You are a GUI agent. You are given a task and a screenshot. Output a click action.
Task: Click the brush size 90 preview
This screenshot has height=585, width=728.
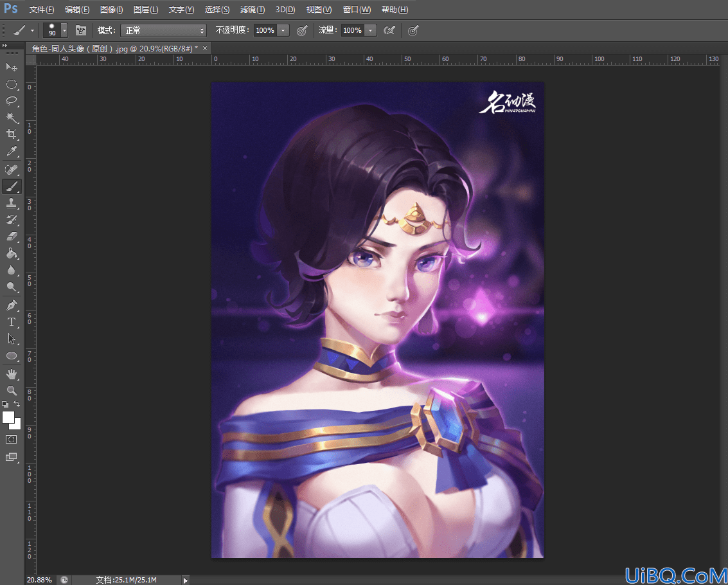[52, 31]
